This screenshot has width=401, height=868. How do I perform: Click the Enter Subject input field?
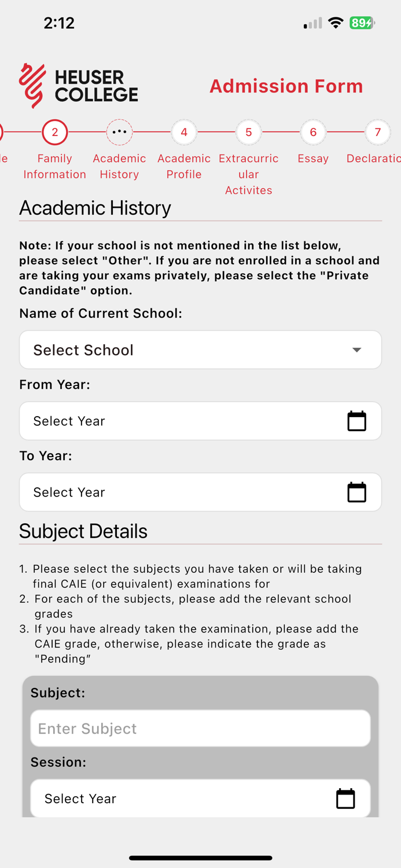200,728
